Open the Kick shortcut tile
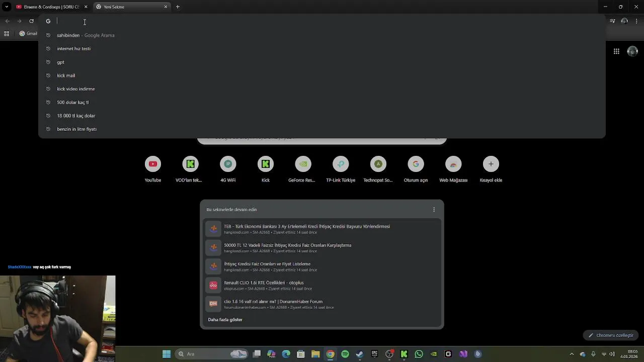The image size is (644, 362). pyautogui.click(x=266, y=169)
